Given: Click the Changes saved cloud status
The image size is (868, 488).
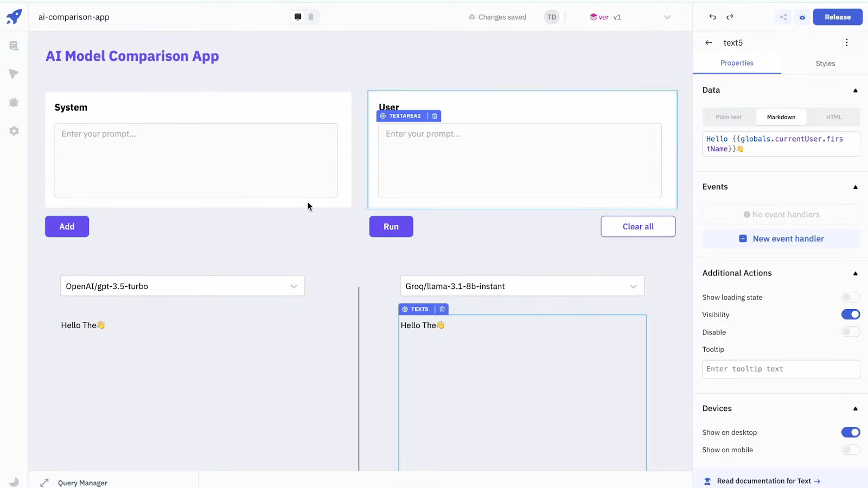Looking at the screenshot, I should pyautogui.click(x=497, y=17).
